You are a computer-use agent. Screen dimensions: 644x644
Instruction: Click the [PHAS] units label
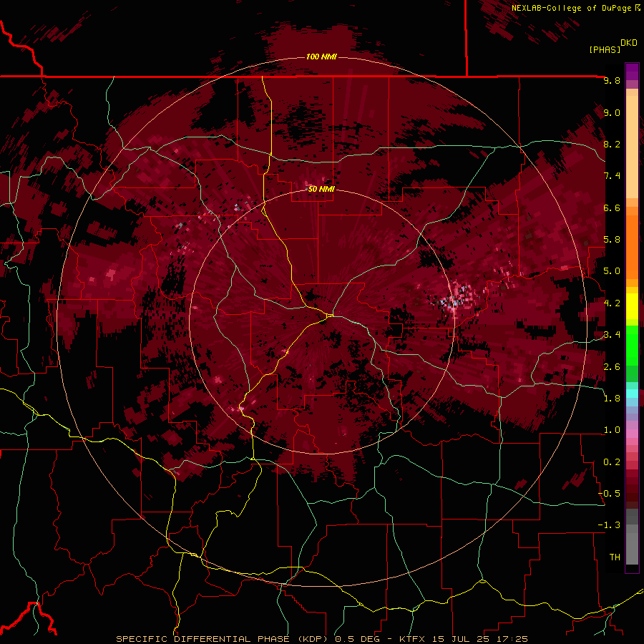click(605, 49)
